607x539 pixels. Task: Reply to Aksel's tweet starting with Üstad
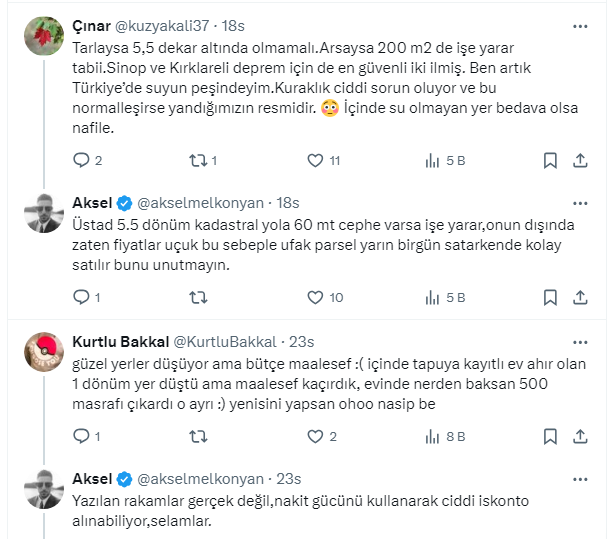[x=82, y=297]
